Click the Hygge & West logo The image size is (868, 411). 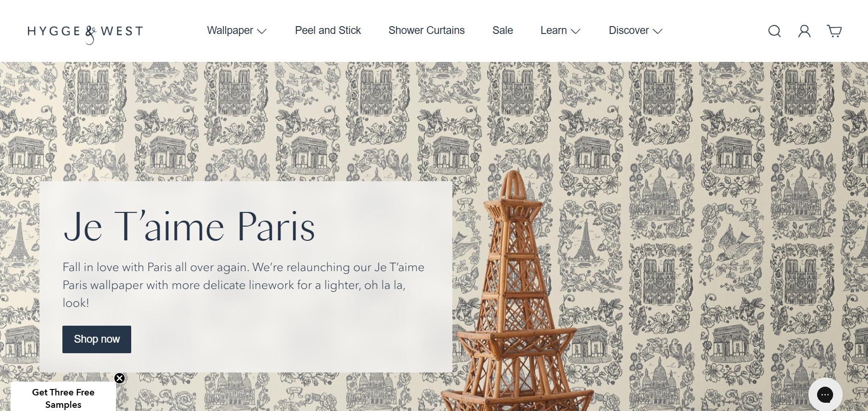pos(85,33)
